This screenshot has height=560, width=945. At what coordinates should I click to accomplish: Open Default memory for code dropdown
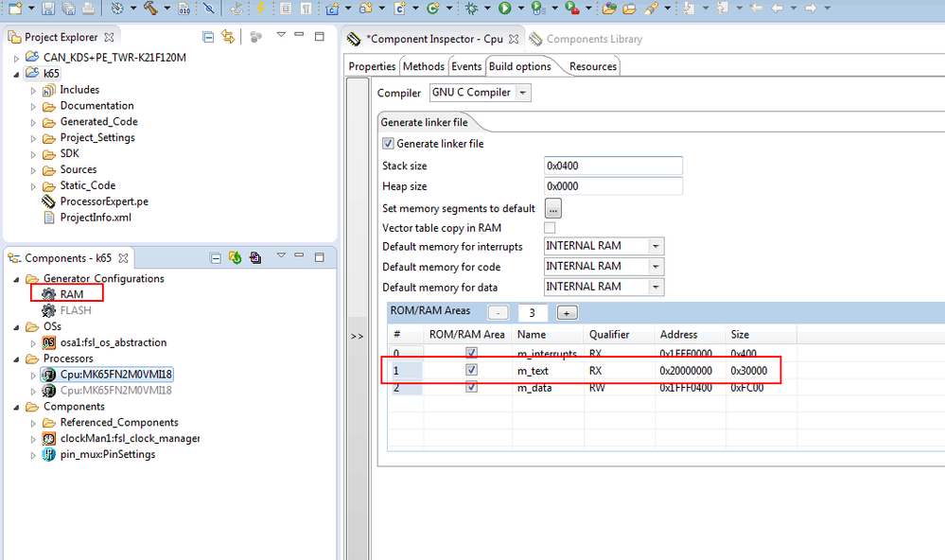[x=656, y=267]
